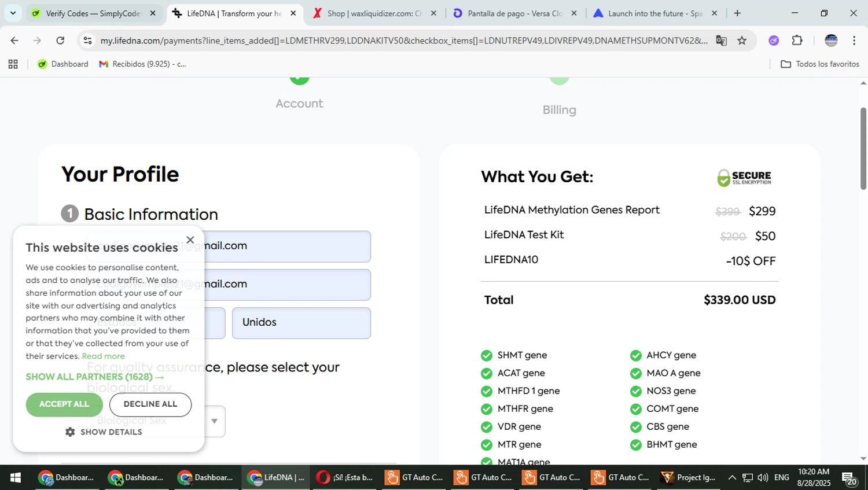Open first GT Auto Clicker taskbar item
The height and width of the screenshot is (490, 868).
pyautogui.click(x=414, y=478)
